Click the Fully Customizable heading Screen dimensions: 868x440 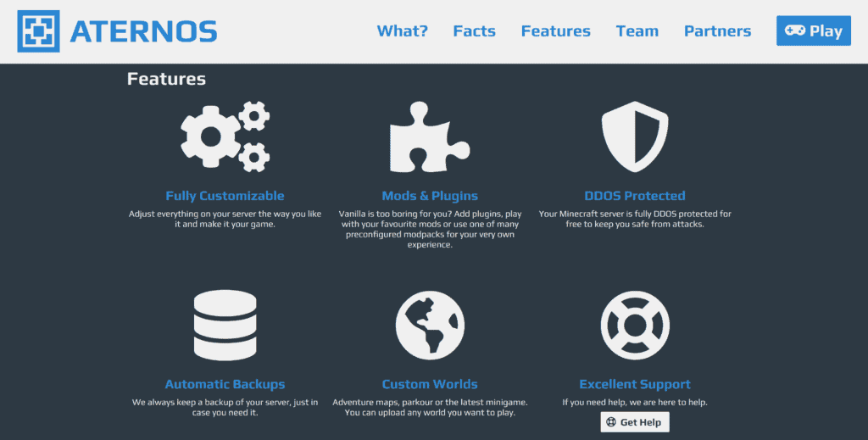coord(225,196)
